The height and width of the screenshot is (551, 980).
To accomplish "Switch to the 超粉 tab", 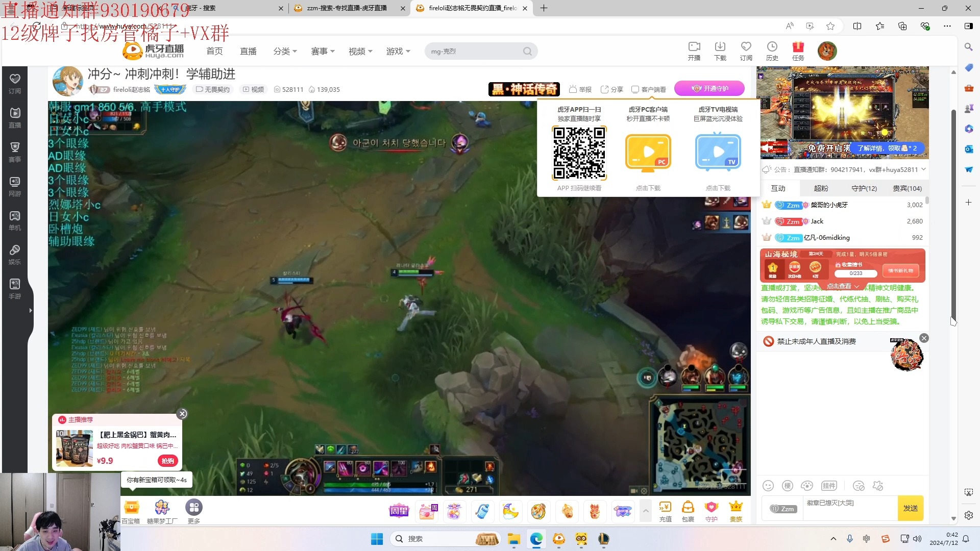I will click(x=821, y=188).
